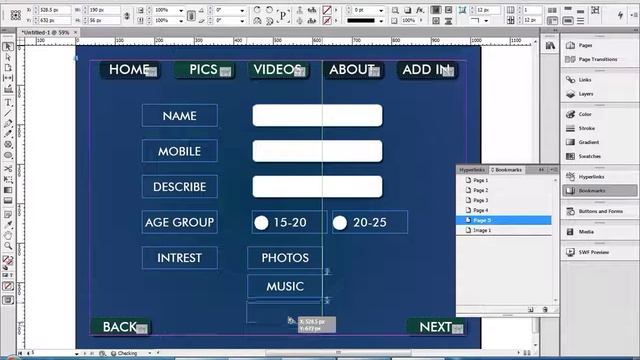Open shear angle dropdown
Image resolution: width=640 pixels, height=360 pixels.
(x=242, y=20)
